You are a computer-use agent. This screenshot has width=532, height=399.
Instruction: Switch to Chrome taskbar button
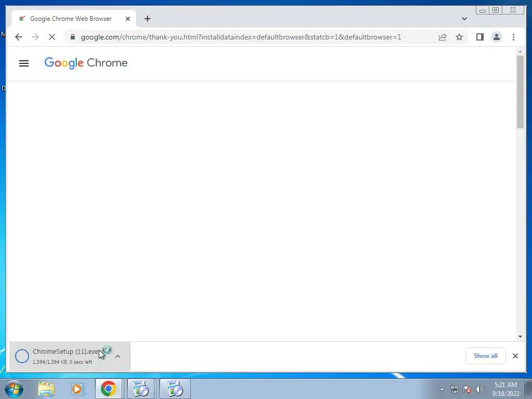click(108, 389)
